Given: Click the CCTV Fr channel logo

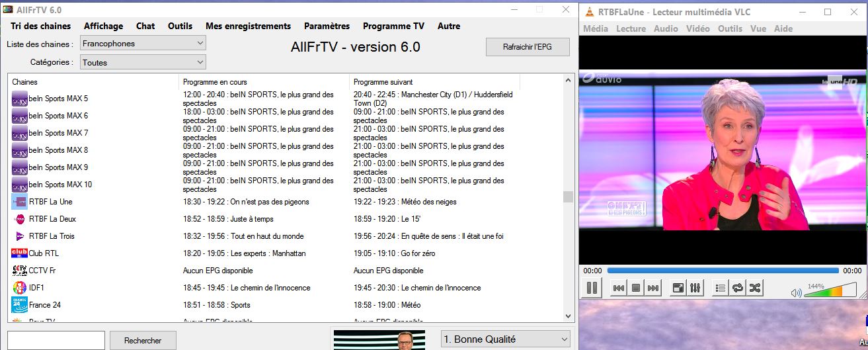Looking at the screenshot, I should pyautogui.click(x=19, y=271).
